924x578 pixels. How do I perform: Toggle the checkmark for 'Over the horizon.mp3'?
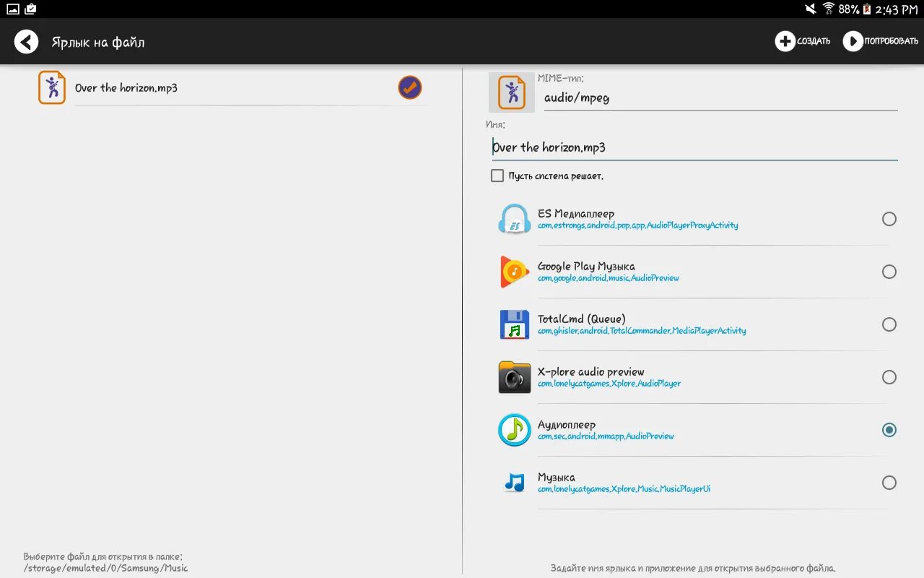pos(410,87)
